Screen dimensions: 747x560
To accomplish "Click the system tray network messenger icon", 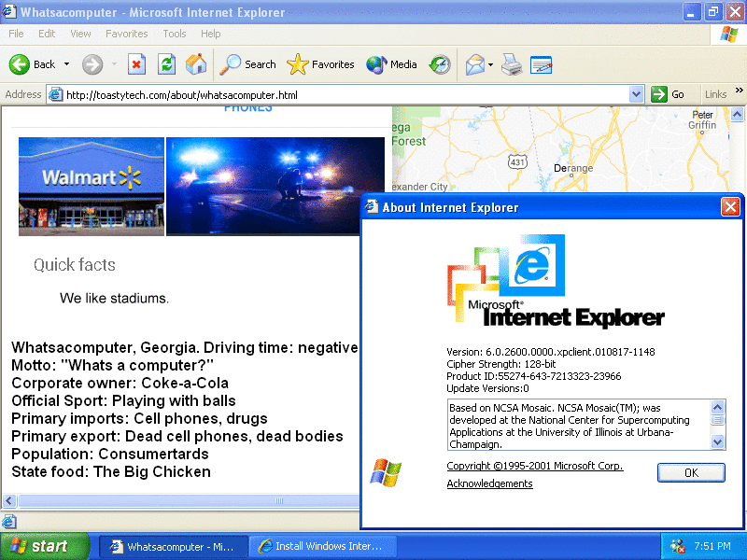I will coord(678,546).
